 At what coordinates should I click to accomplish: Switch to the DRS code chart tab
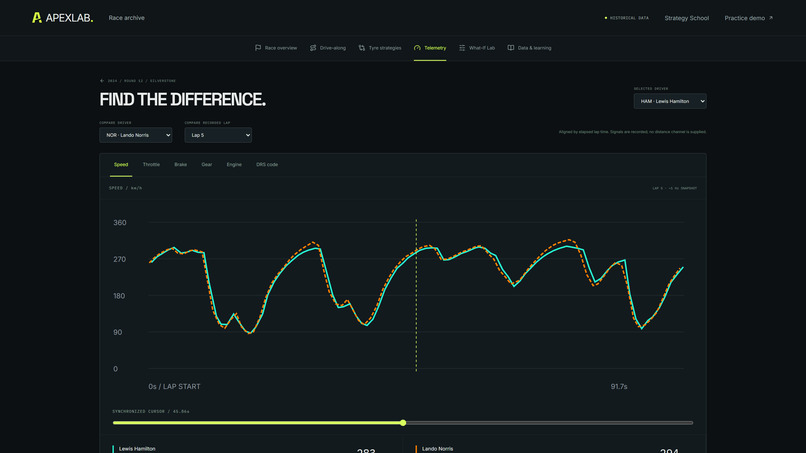[x=267, y=165]
